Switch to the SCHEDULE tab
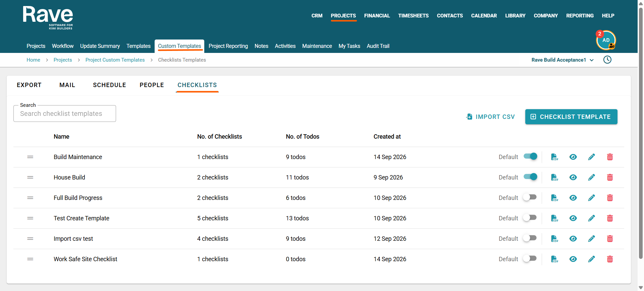 [109, 85]
